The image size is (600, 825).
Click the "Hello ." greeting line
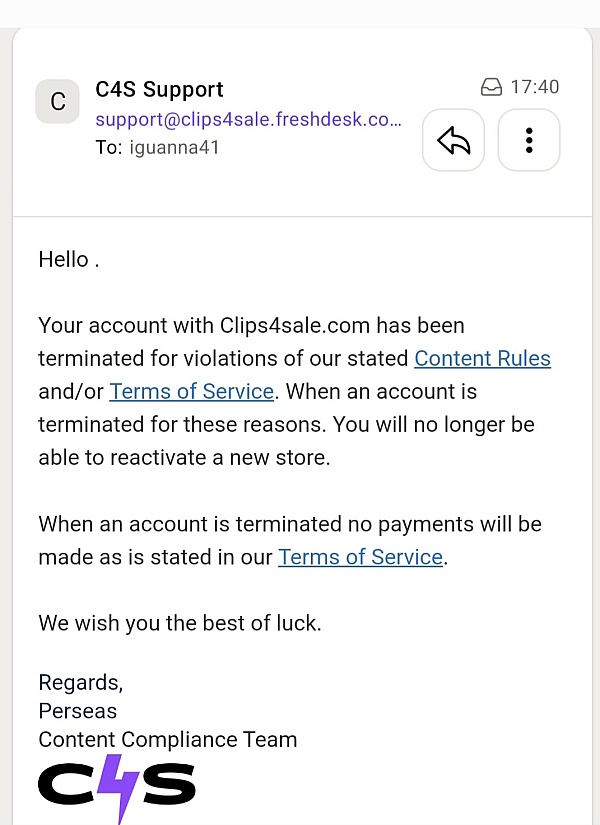tap(69, 259)
